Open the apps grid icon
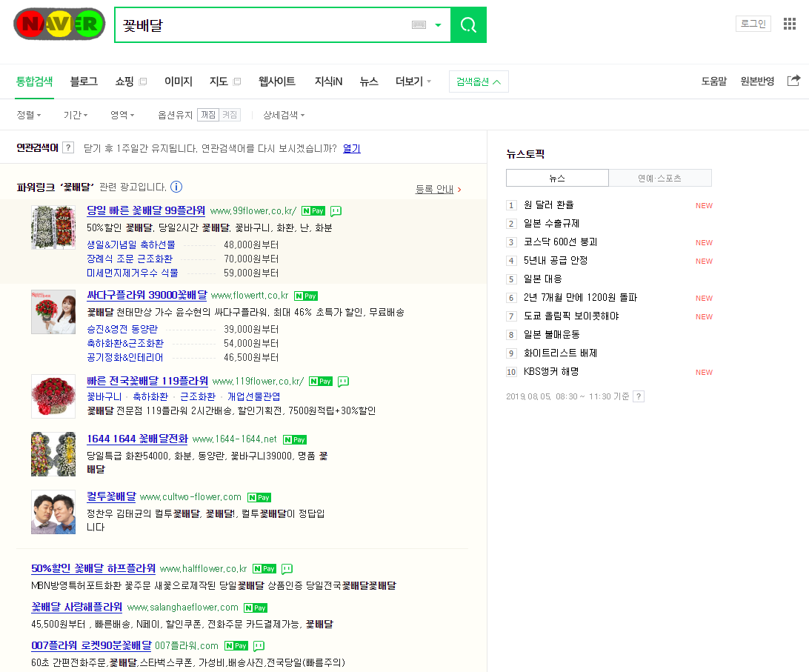This screenshot has height=672, width=809. coord(790,24)
